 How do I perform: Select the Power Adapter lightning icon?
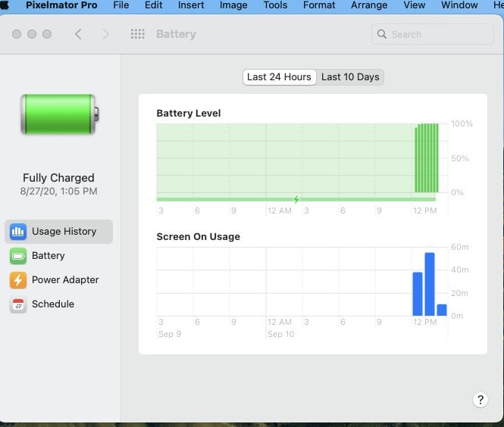click(18, 280)
